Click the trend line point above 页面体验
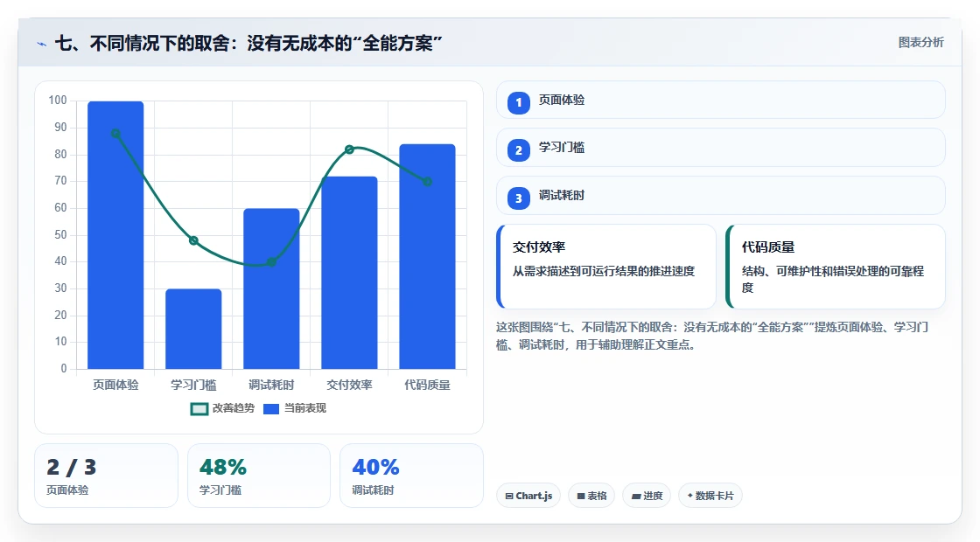The height and width of the screenshot is (542, 980). [115, 134]
